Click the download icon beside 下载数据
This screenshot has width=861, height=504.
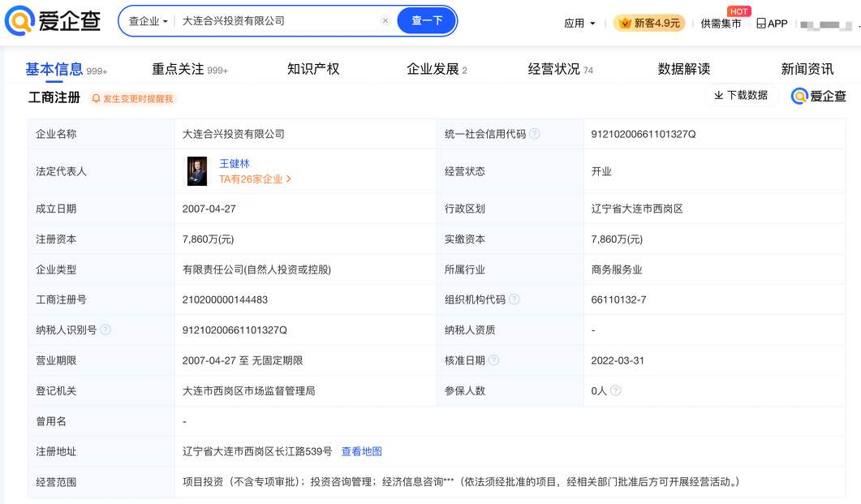[718, 95]
